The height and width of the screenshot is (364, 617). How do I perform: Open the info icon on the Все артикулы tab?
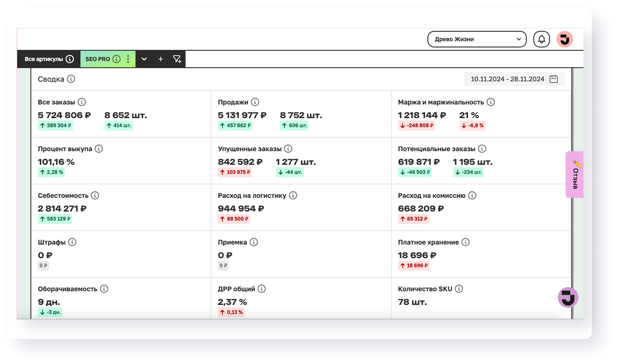70,59
